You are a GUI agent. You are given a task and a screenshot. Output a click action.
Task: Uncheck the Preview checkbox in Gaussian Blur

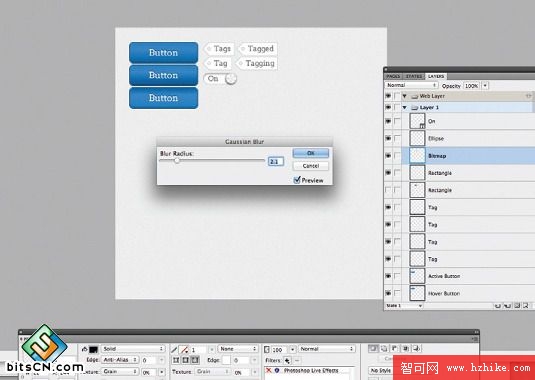click(297, 180)
